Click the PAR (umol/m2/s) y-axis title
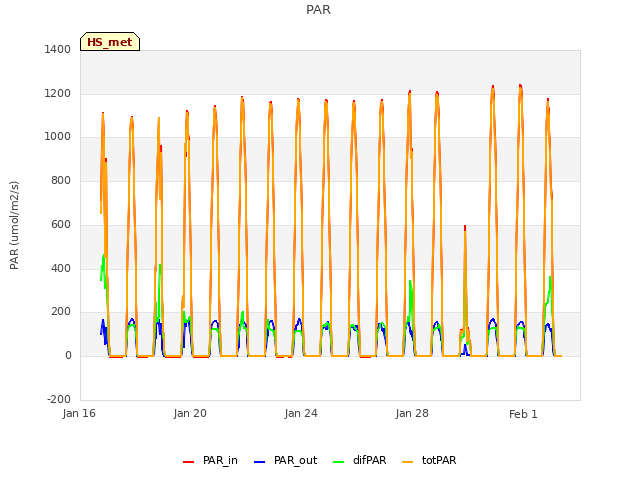The image size is (640, 480). tap(14, 225)
